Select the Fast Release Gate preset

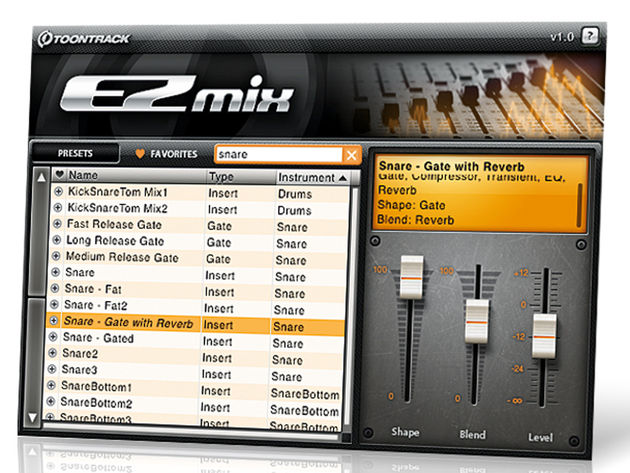coord(114,224)
